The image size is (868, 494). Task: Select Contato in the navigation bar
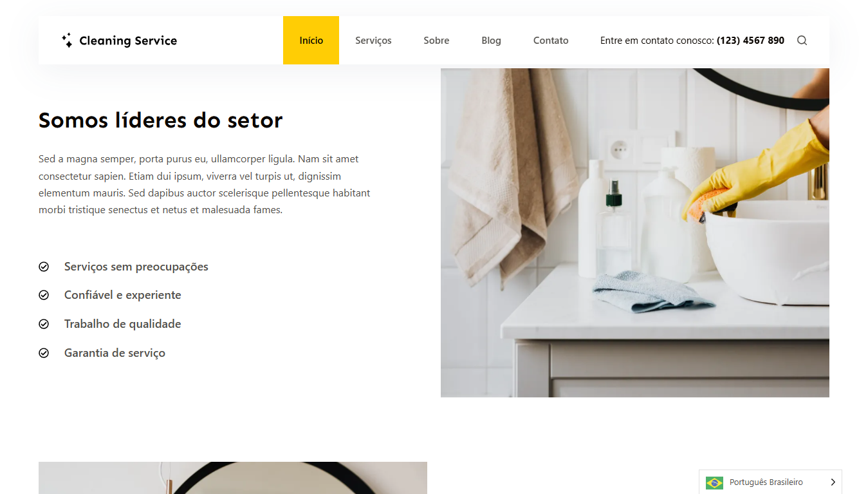coord(551,41)
